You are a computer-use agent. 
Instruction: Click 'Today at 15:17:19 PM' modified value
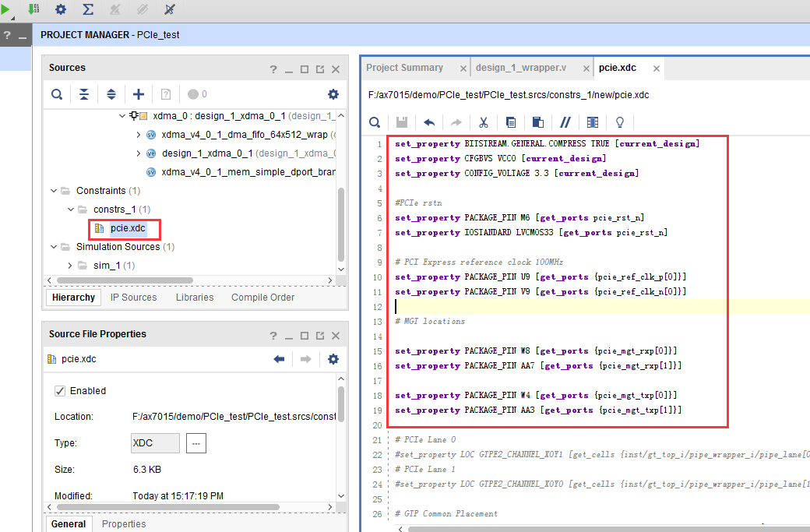(178, 496)
